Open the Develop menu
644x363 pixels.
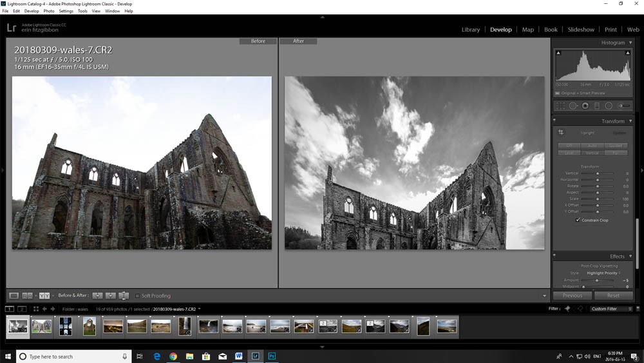pyautogui.click(x=32, y=11)
